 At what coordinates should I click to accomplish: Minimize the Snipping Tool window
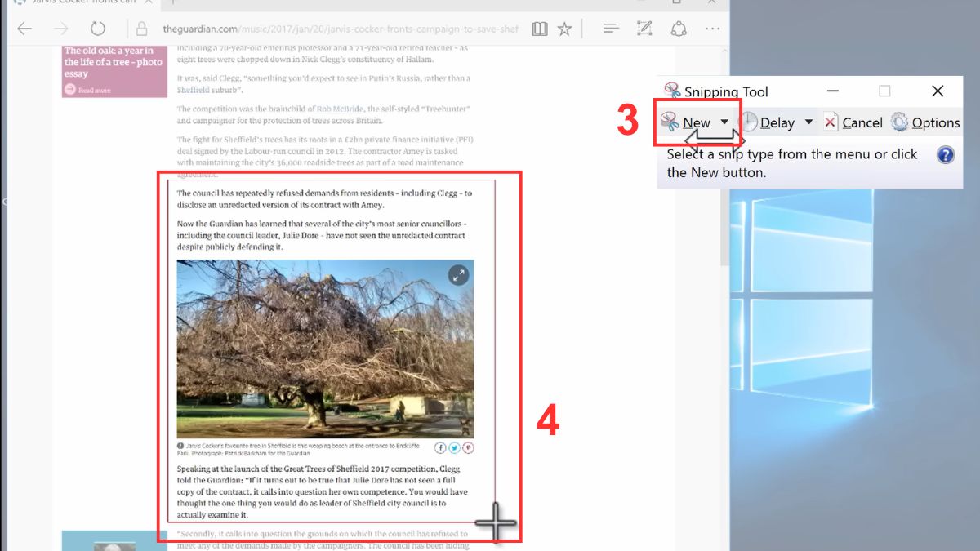832,91
